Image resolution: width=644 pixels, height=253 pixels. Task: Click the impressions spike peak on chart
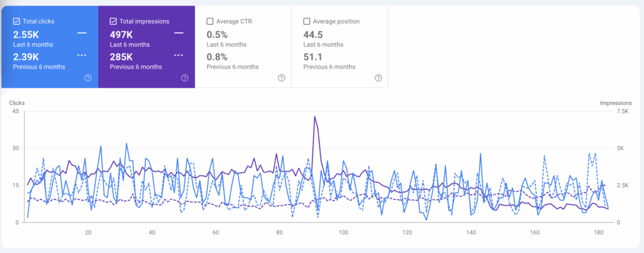(x=314, y=117)
